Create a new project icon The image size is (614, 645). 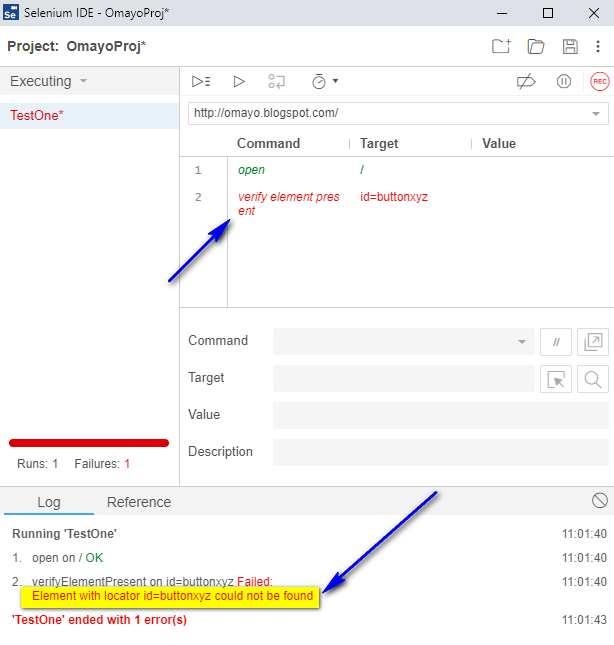pos(501,46)
